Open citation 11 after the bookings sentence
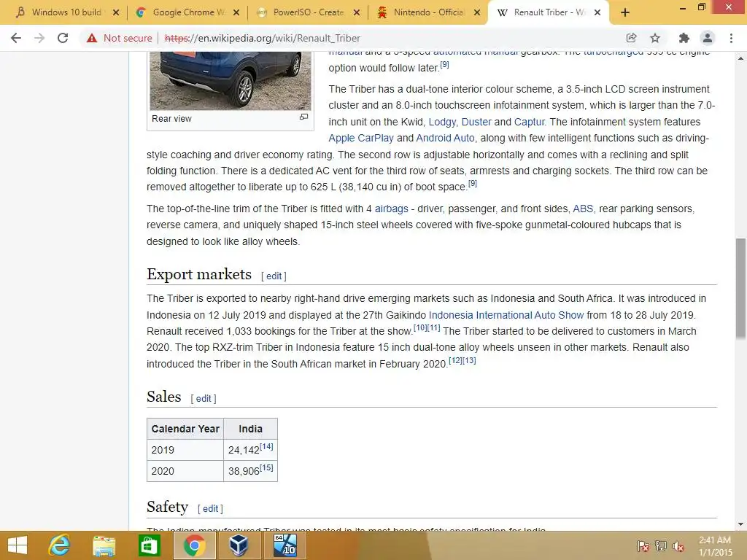This screenshot has width=747, height=560. 433,327
